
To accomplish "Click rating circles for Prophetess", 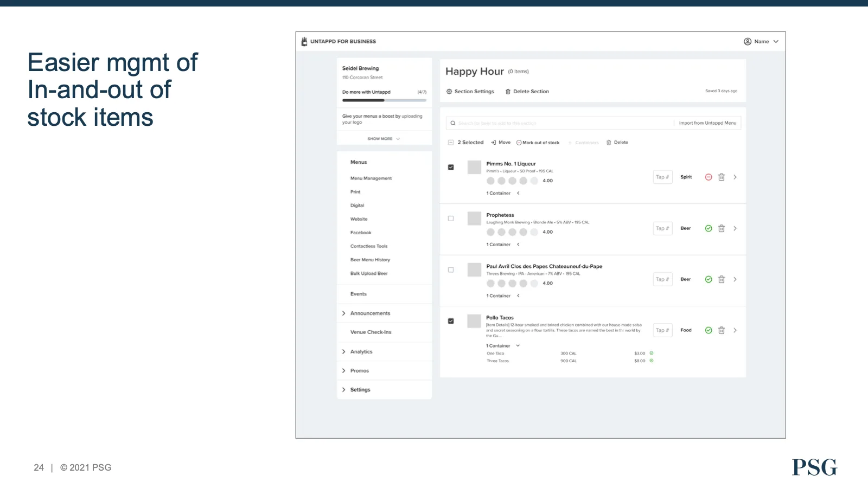I will [512, 232].
